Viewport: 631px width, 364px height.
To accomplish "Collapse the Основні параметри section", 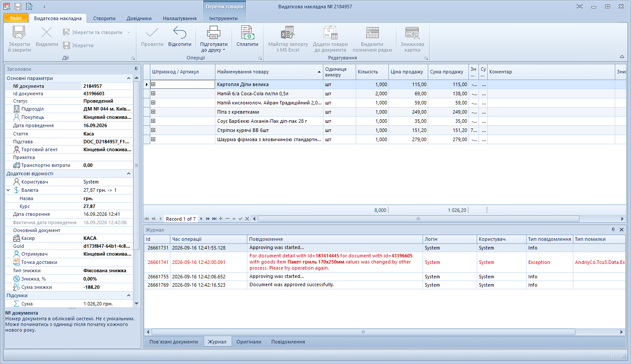I will pyautogui.click(x=129, y=78).
